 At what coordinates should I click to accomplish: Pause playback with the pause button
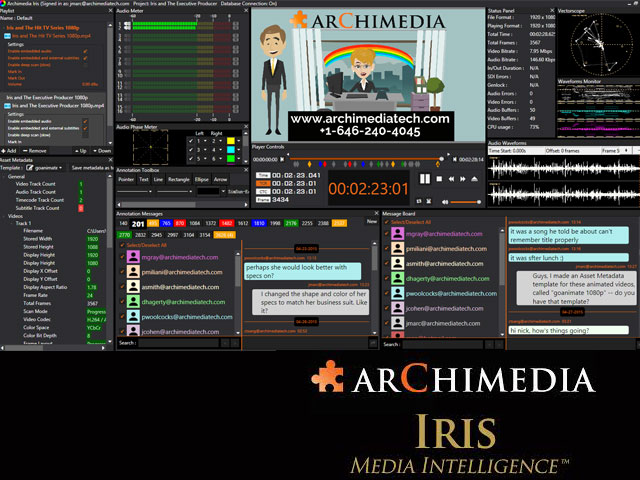tap(425, 179)
